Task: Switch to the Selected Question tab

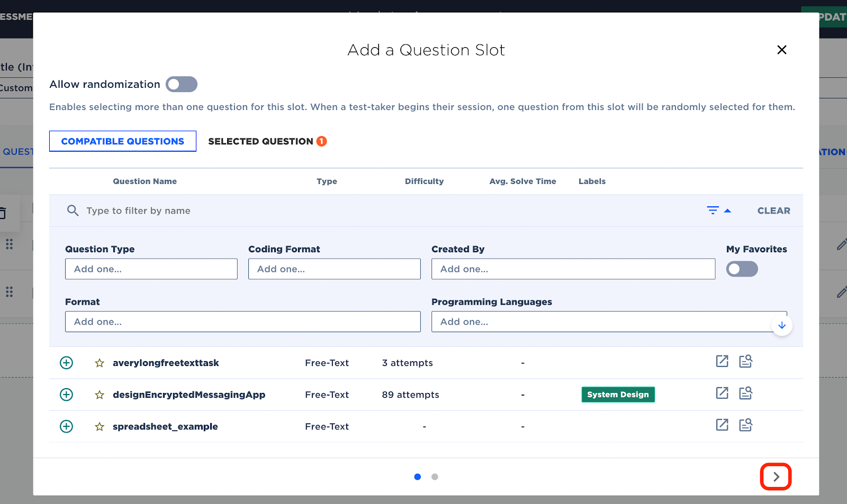Action: [x=267, y=141]
